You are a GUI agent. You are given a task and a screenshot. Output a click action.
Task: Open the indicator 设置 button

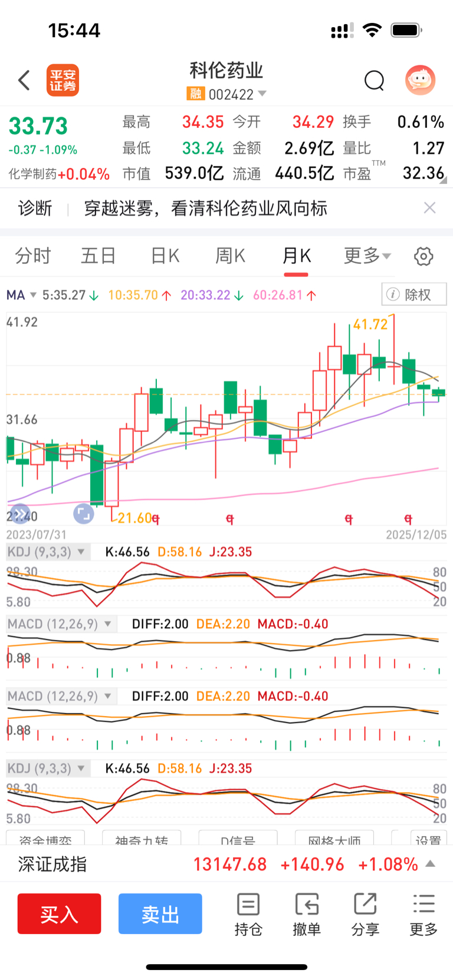(x=428, y=839)
